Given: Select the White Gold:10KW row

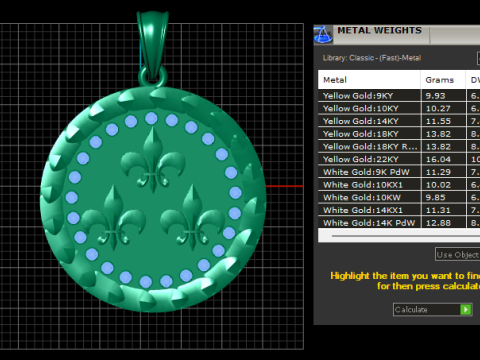Looking at the screenshot, I should pyautogui.click(x=399, y=197).
